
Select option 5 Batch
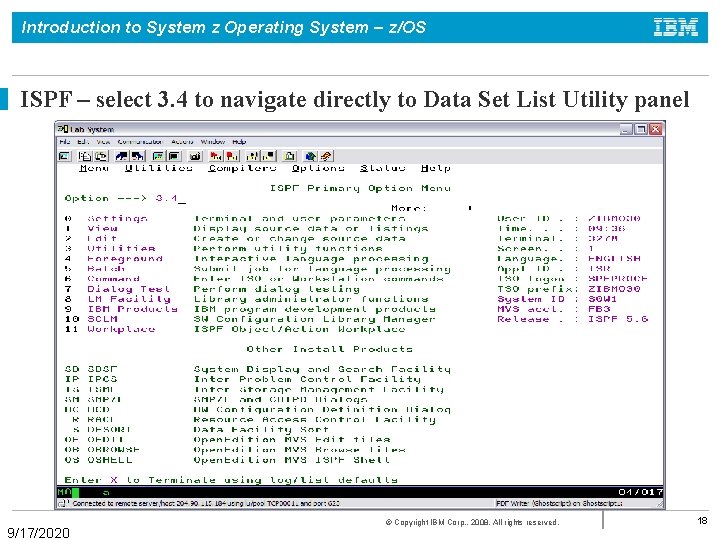pos(106,269)
